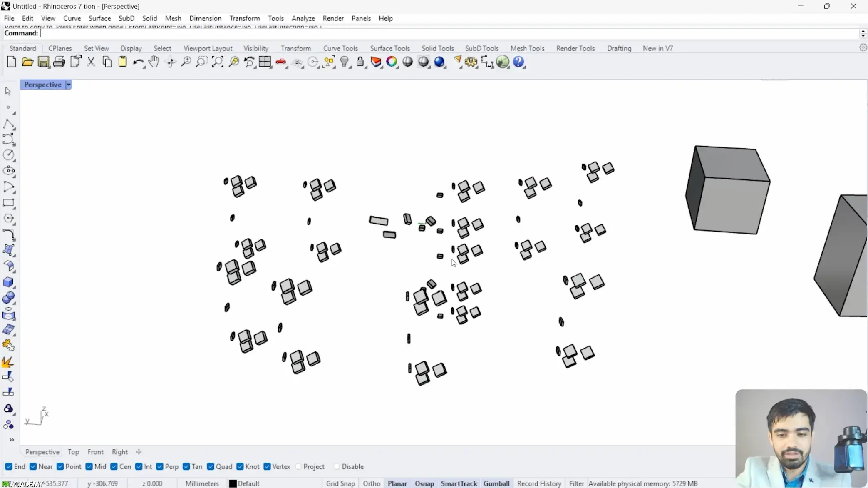
Task: Open the Millimeters units field
Action: [x=202, y=483]
